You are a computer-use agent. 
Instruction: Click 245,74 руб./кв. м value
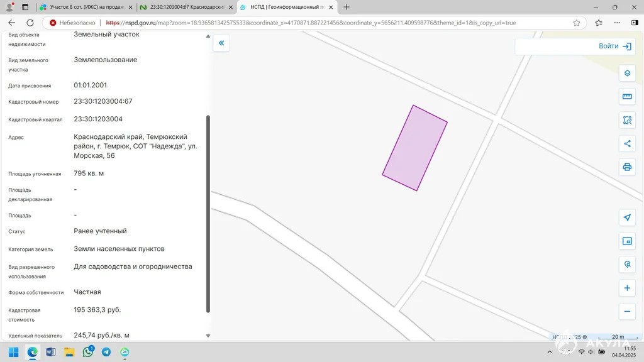[x=101, y=336]
